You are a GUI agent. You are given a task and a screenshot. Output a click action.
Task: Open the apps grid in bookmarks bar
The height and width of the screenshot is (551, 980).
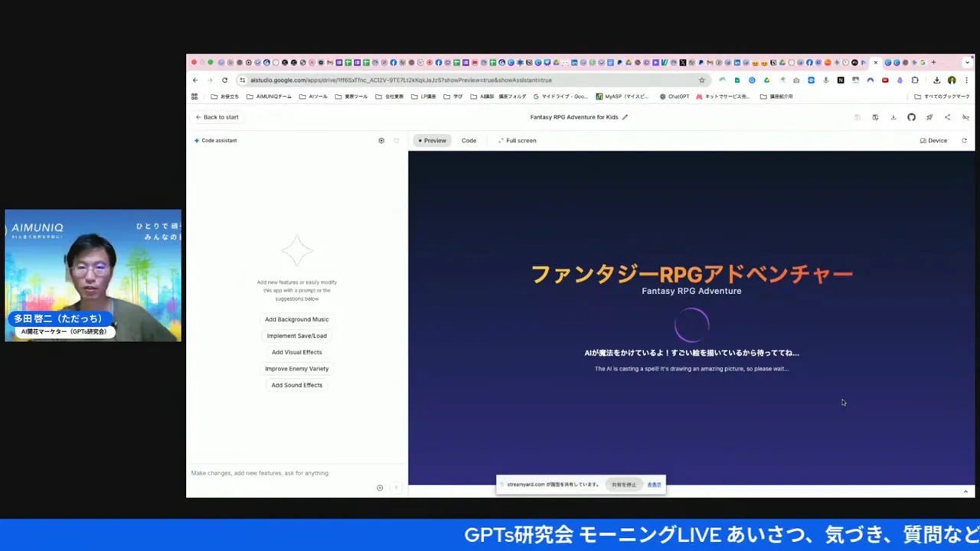pos(194,96)
